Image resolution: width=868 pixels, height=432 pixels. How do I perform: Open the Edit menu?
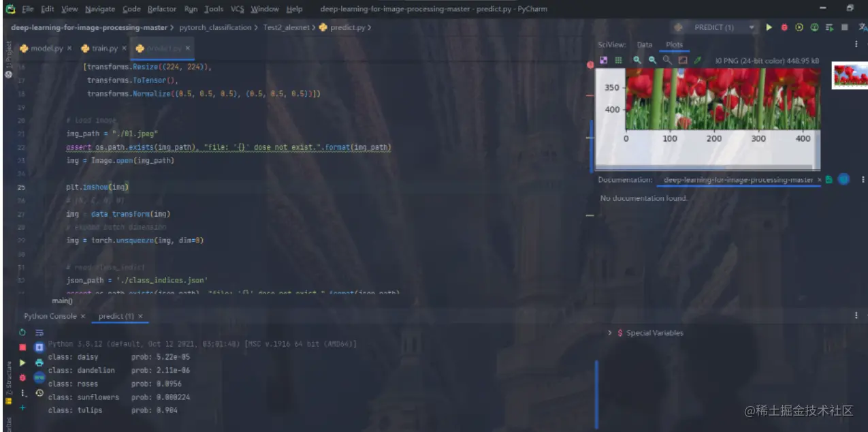(48, 9)
